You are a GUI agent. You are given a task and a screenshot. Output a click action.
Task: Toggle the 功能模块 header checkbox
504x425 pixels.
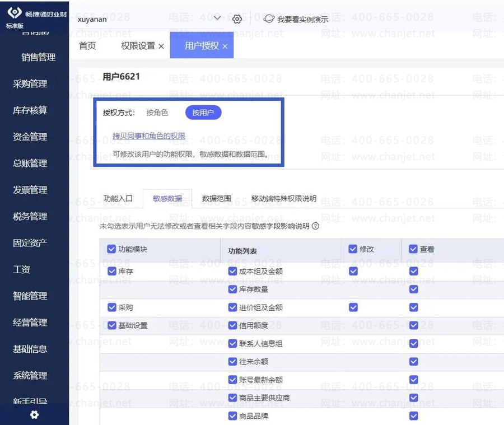pos(111,249)
